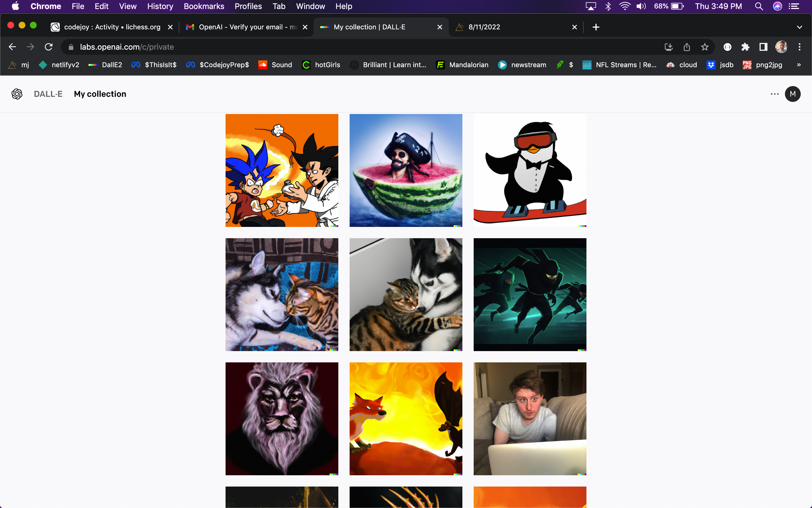Open the DALL·E home link

pos(48,94)
